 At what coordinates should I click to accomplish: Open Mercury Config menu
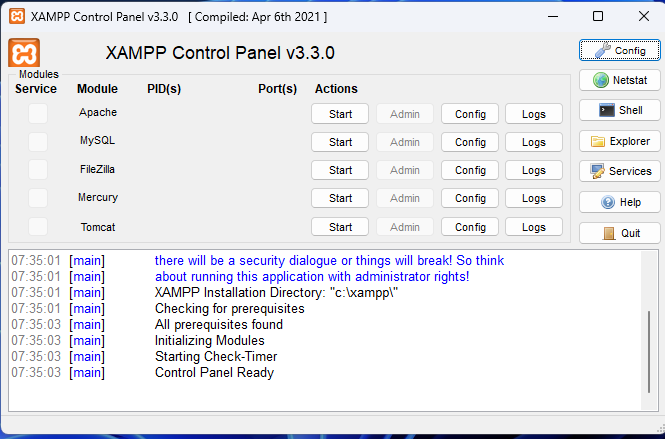click(x=470, y=198)
